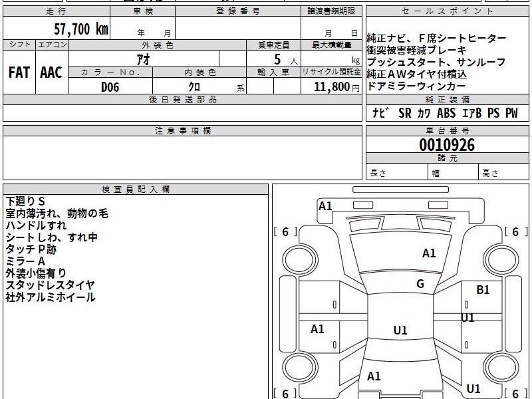Click chassis number 0010926
Viewport: 532px width, 399px height.
pos(447,145)
